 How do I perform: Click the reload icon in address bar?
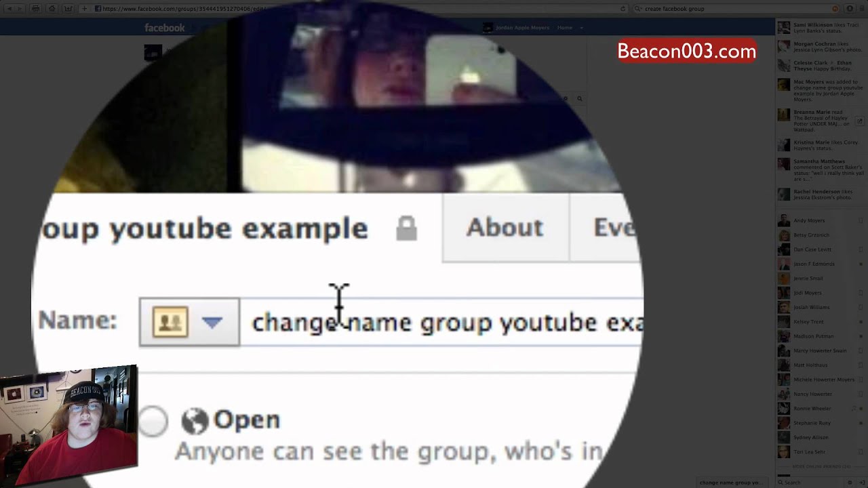click(x=623, y=9)
